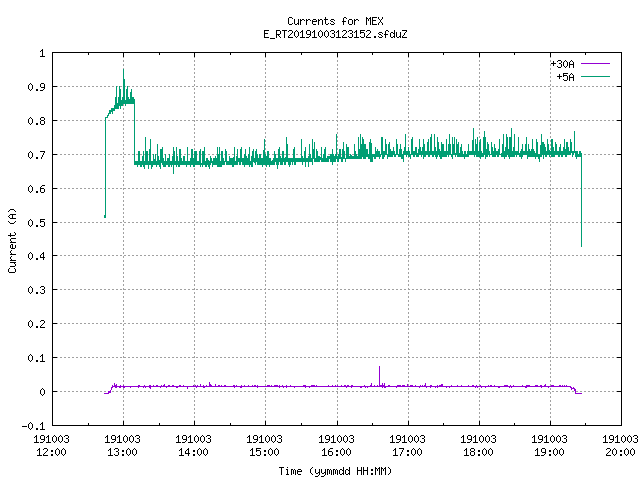Click the +30A legend label

562,64
